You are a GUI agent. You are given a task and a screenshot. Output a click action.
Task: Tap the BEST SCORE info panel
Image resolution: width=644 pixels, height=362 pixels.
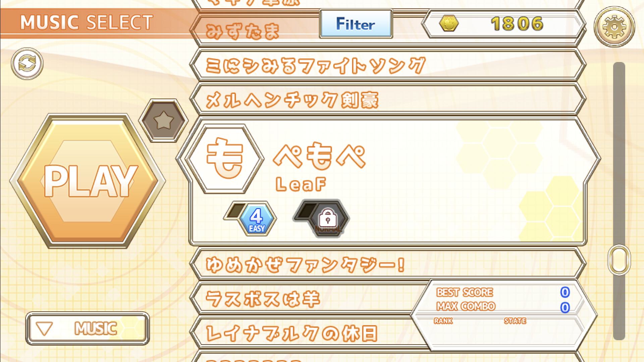(x=504, y=315)
